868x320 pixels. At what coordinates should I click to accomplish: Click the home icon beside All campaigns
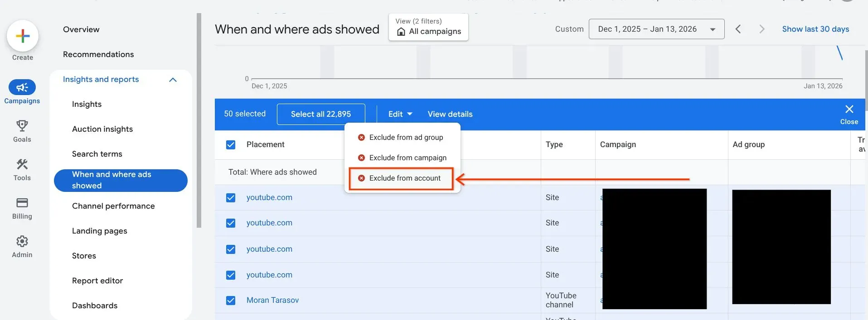(x=401, y=32)
